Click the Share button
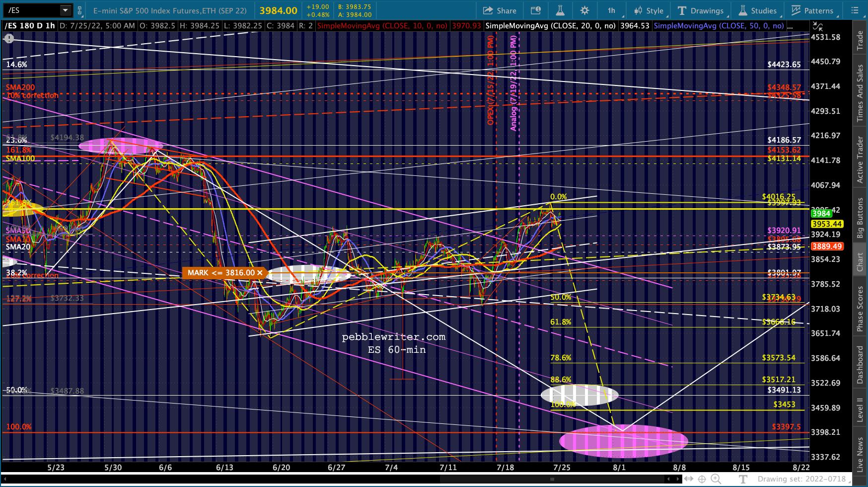Screen dimensions: 868x487 click(500, 10)
